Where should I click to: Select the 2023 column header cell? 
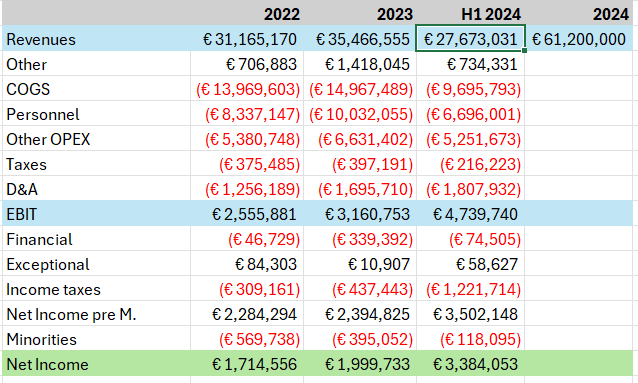coord(360,14)
